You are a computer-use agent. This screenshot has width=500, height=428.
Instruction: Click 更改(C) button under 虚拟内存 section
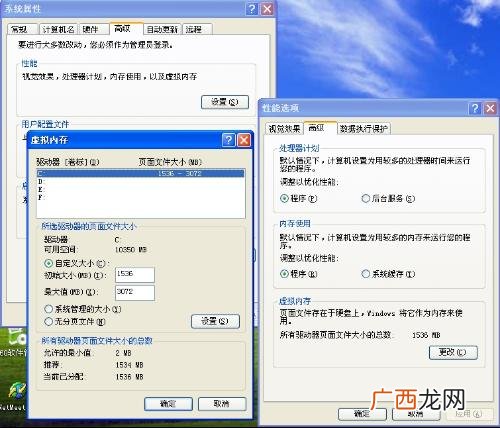[x=453, y=352]
